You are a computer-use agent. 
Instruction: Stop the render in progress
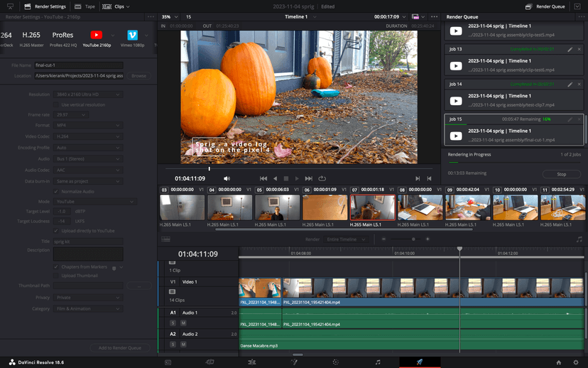click(x=561, y=174)
